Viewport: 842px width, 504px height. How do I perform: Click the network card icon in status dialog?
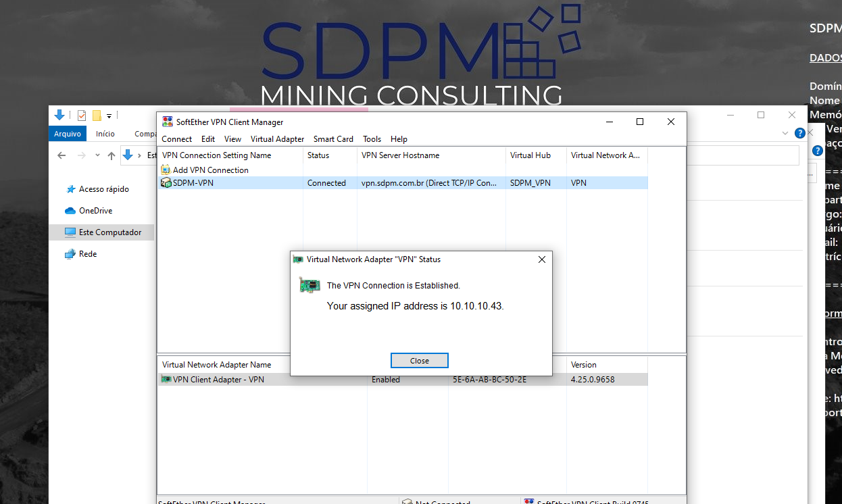[309, 286]
